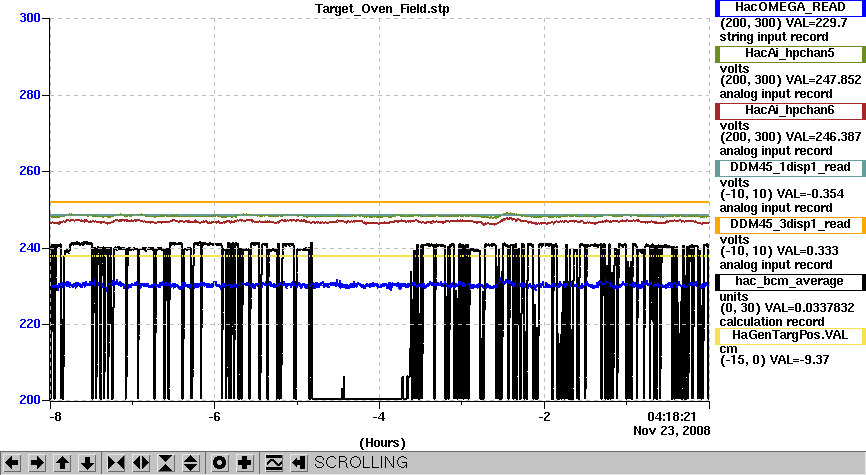Zoom out on the time axis icon

[x=141, y=463]
